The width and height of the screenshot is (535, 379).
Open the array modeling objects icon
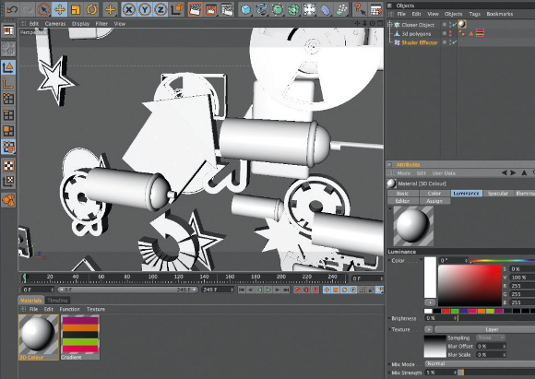click(293, 9)
